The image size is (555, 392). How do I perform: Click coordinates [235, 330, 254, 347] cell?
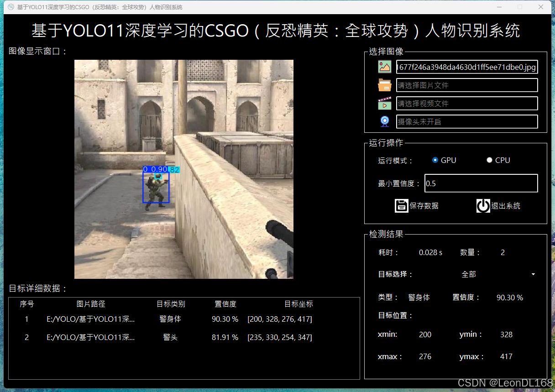(x=280, y=337)
